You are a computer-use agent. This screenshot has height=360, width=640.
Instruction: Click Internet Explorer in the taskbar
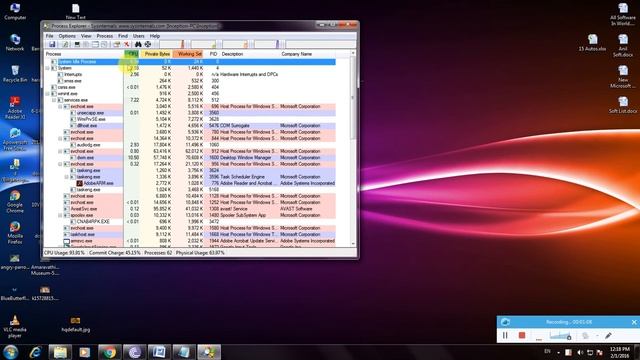tap(36, 352)
